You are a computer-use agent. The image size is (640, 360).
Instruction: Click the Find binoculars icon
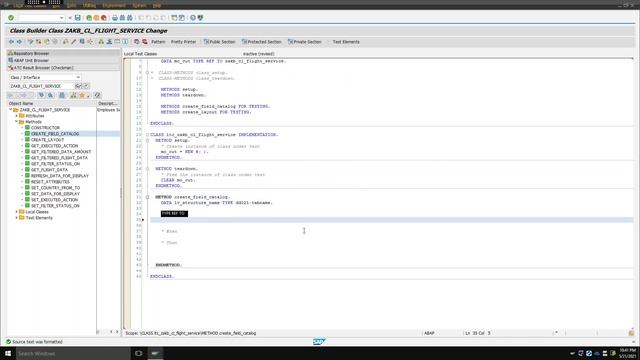[122, 18]
